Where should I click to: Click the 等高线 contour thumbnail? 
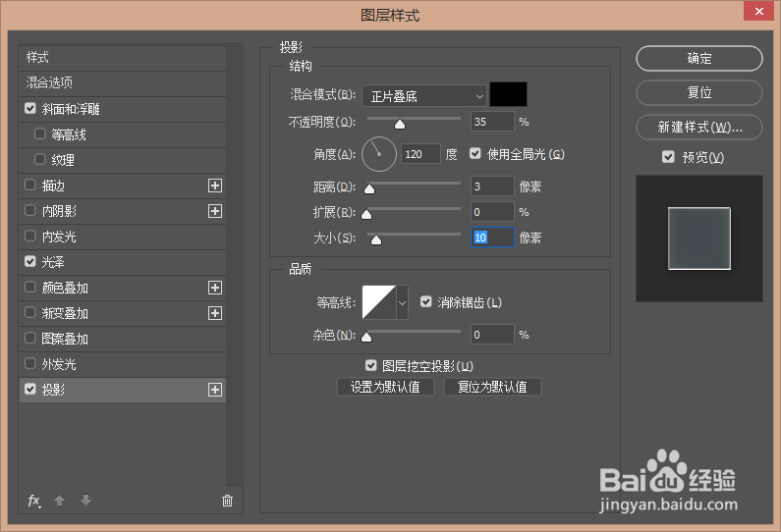tap(379, 302)
